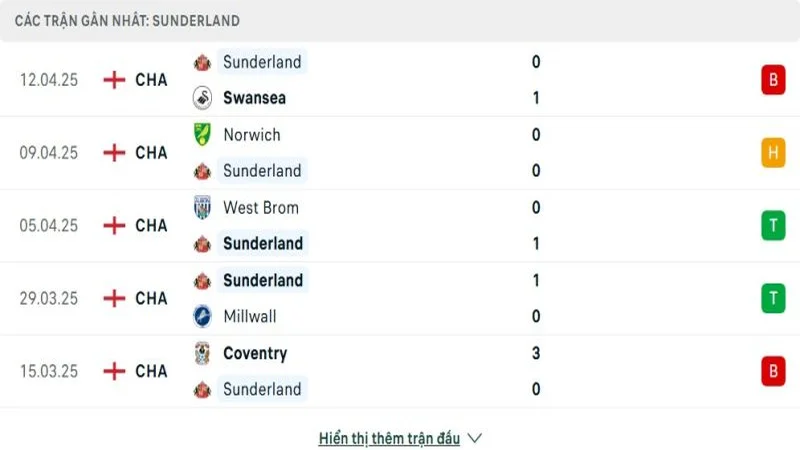Click red B result badge for Swansea match
Screen dimensions: 800x450
click(773, 80)
